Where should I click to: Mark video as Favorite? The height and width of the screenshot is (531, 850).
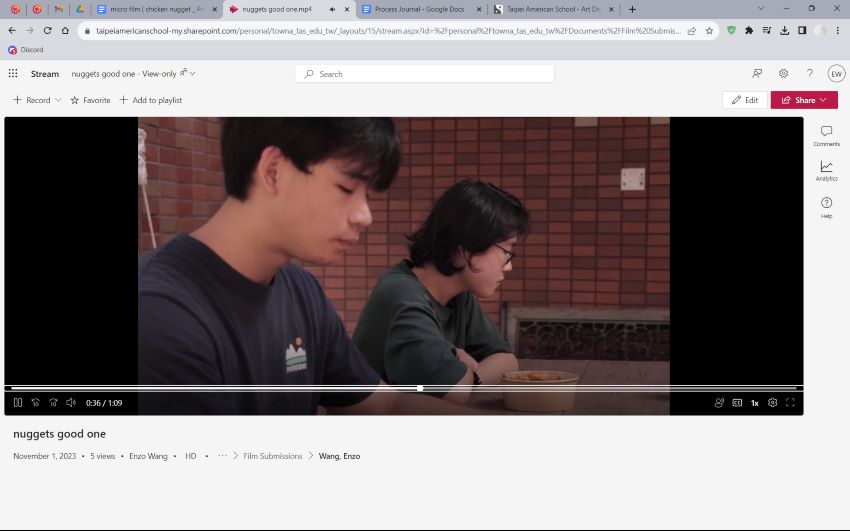[x=90, y=100]
